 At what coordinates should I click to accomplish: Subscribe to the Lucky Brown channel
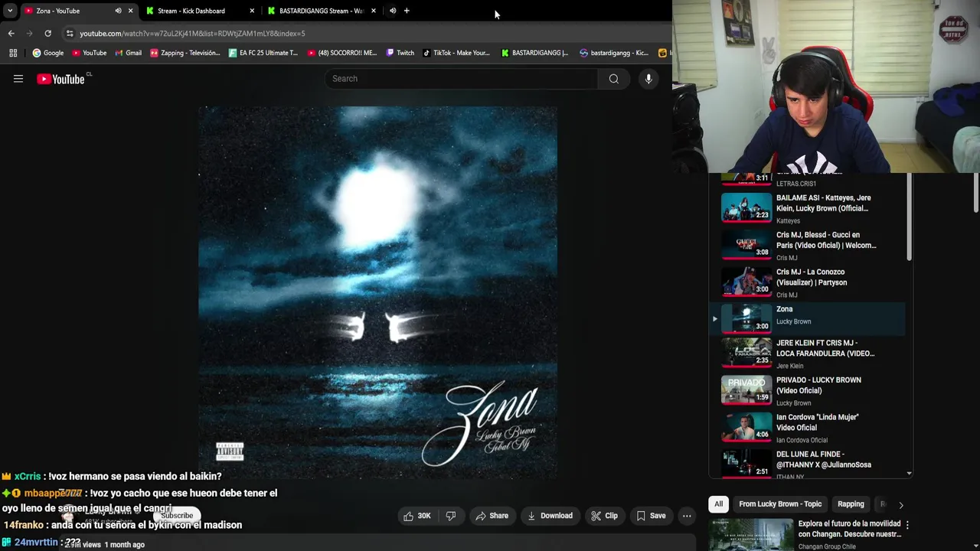(177, 516)
